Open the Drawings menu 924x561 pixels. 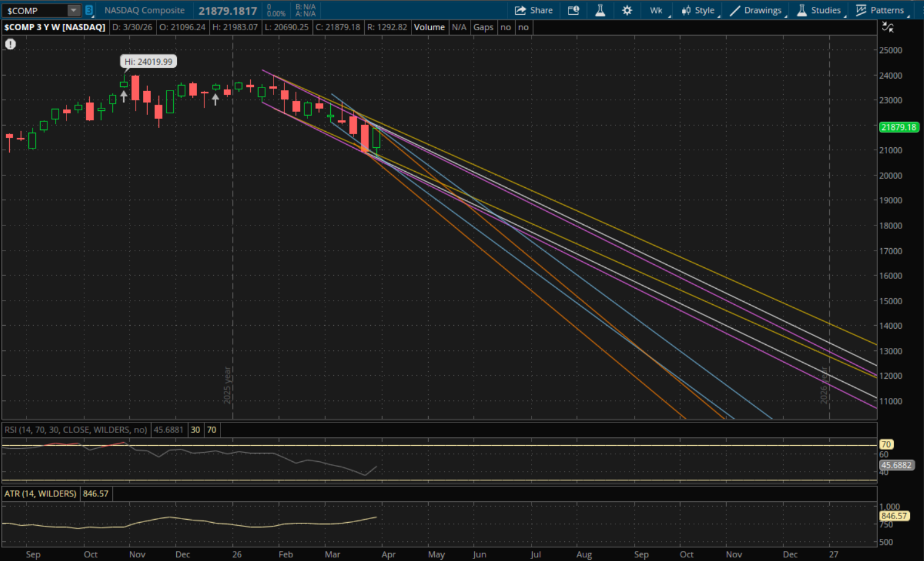click(x=756, y=10)
